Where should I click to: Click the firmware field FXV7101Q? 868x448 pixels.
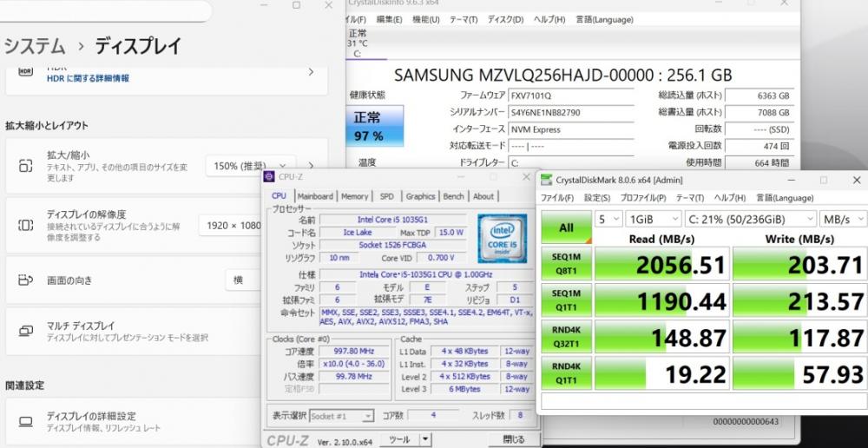571,96
